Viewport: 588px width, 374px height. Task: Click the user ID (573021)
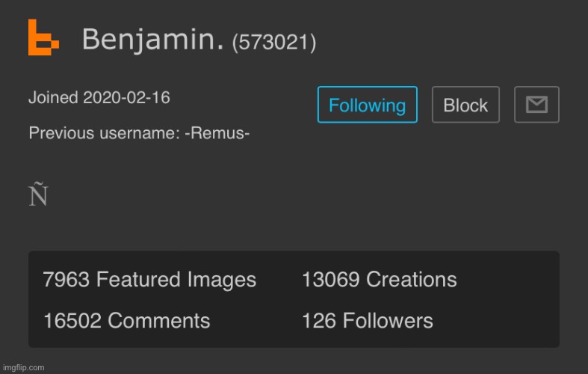tap(274, 42)
